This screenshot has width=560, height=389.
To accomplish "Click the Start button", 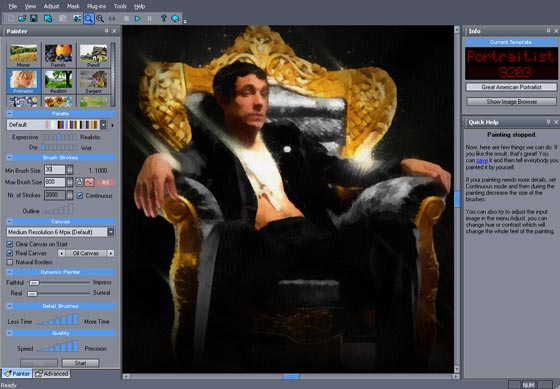I will coord(80,363).
